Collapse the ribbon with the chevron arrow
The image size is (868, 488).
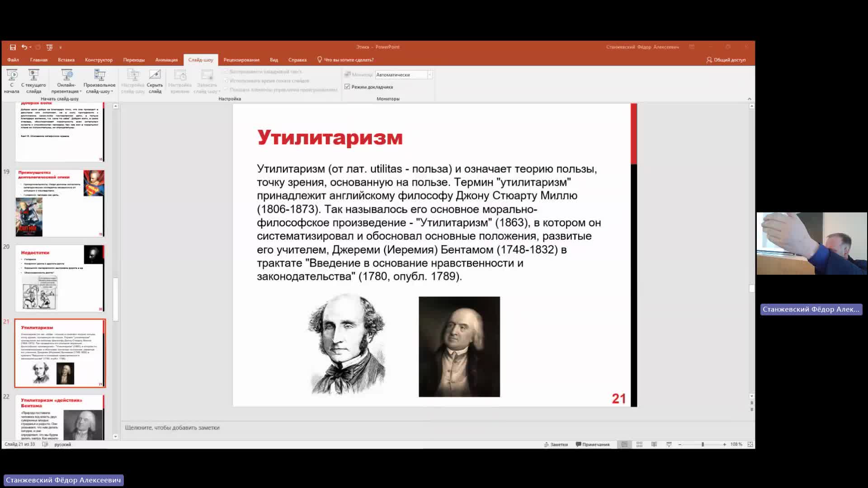[749, 99]
